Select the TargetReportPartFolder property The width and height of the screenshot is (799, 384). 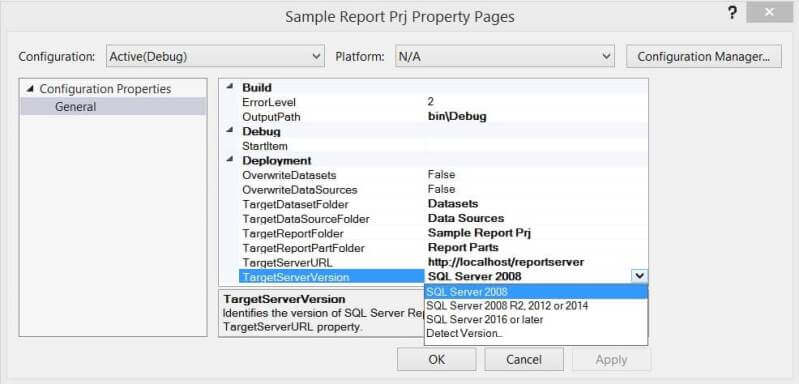(304, 249)
